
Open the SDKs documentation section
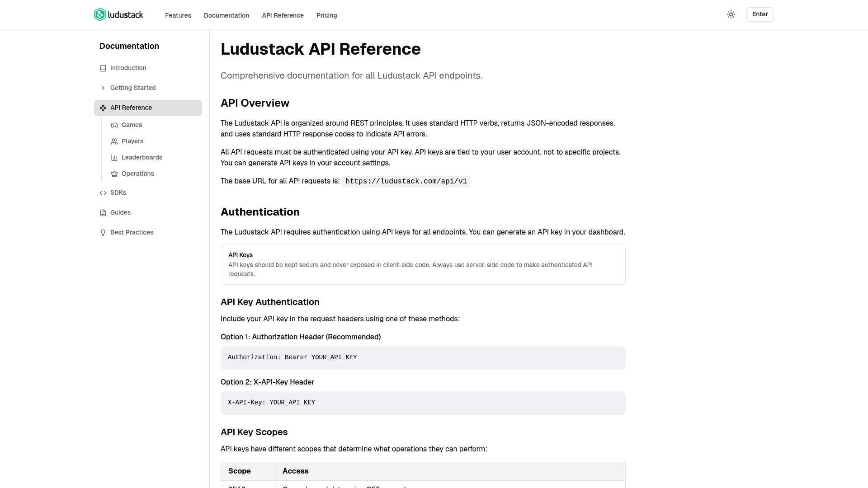(x=118, y=192)
